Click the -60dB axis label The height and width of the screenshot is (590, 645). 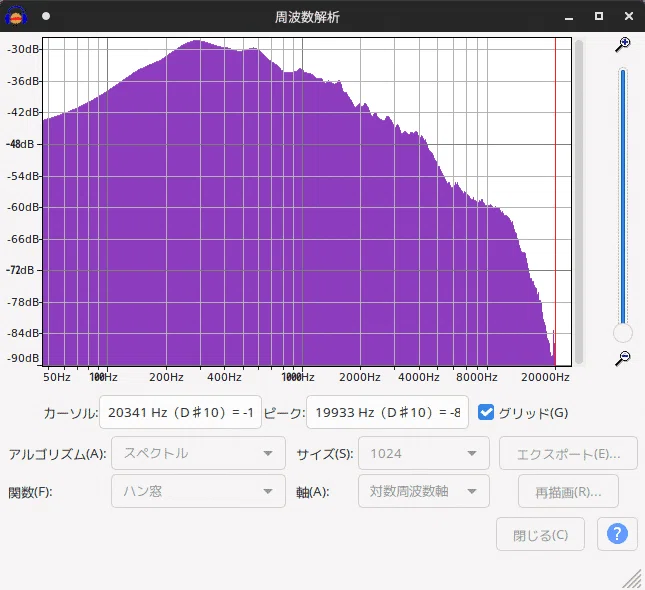23,207
